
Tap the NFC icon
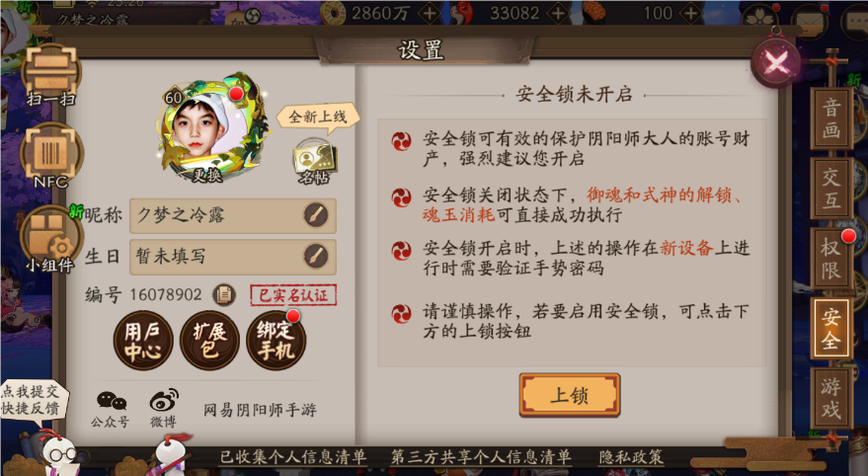(51, 156)
